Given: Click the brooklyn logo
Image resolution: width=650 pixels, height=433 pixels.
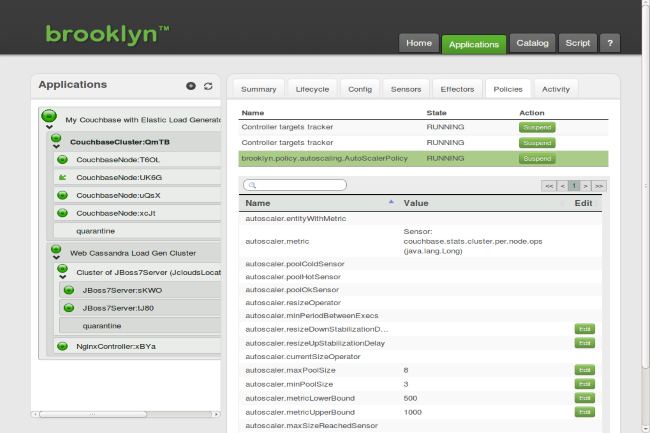Looking at the screenshot, I should (x=107, y=34).
